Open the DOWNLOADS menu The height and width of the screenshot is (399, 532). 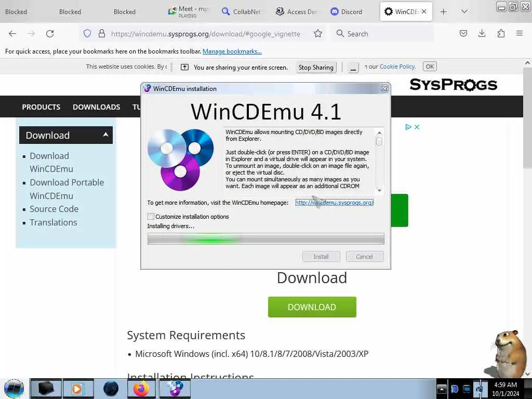click(x=96, y=107)
